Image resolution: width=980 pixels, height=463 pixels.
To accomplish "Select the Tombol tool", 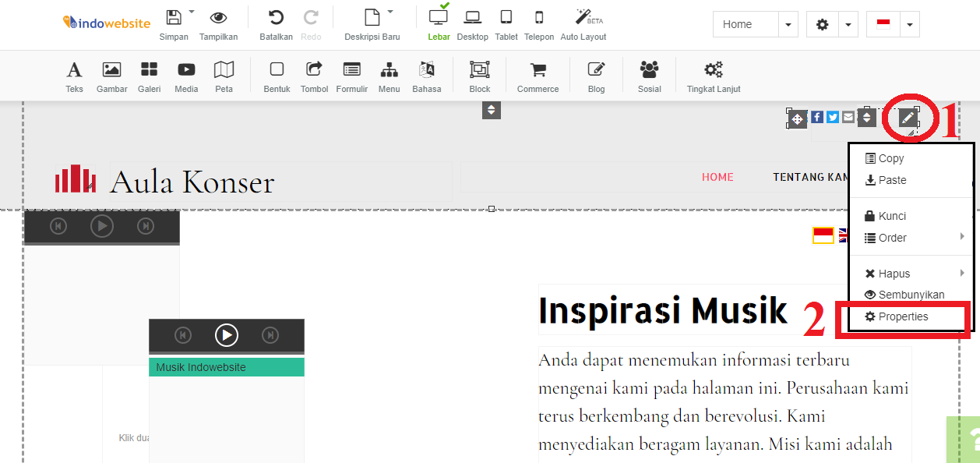I will coord(314,76).
